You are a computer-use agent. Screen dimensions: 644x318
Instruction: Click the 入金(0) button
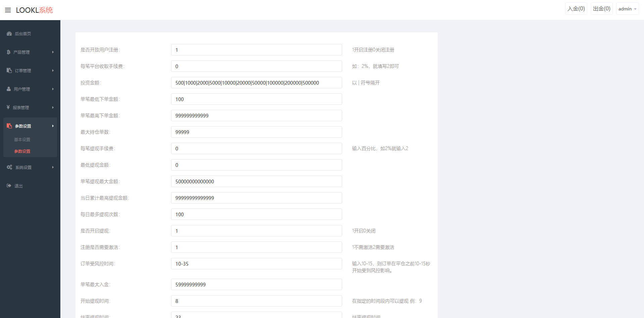coord(576,9)
